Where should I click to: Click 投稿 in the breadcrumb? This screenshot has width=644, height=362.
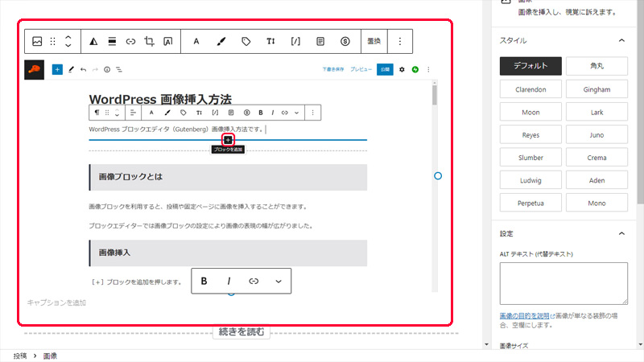pos(20,356)
